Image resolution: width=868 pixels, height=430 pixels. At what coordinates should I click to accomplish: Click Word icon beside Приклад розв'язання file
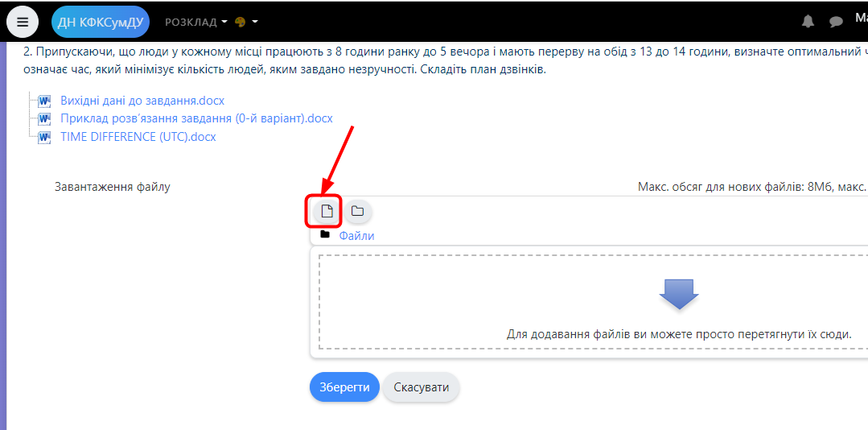point(44,118)
